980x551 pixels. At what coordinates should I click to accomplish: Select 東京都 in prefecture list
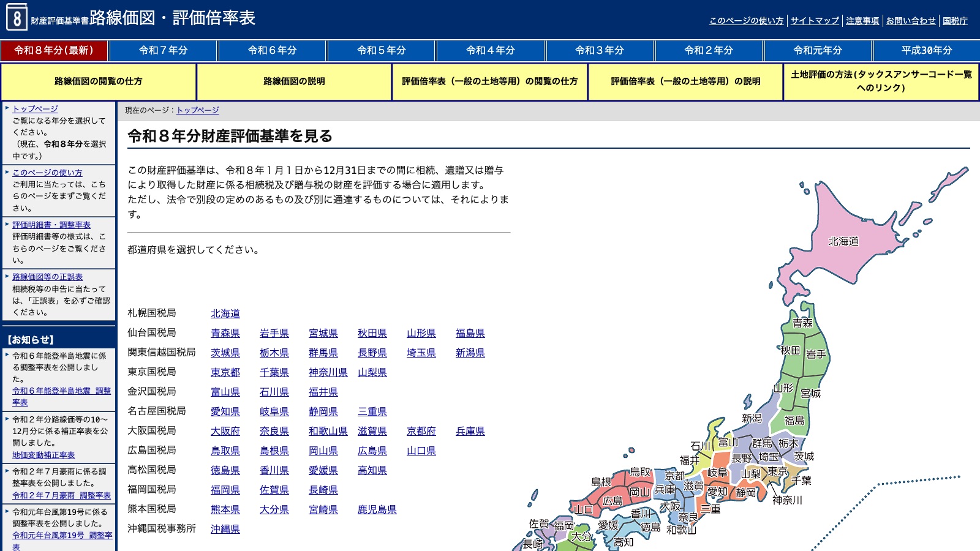225,372
